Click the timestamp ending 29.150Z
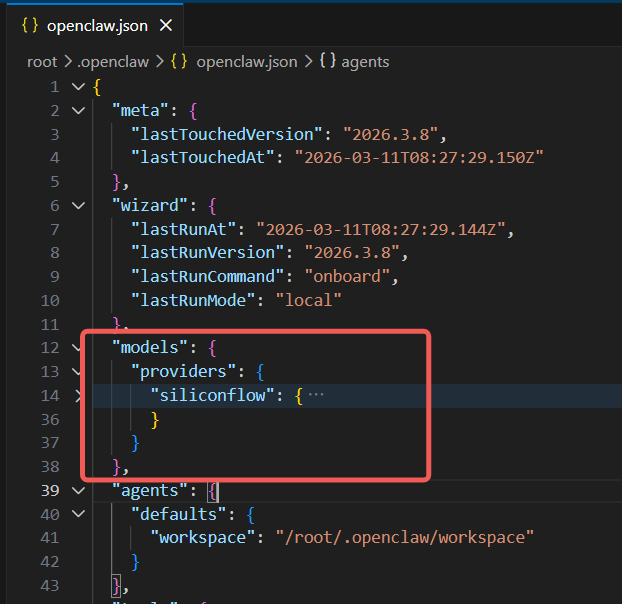The height and width of the screenshot is (604, 622). (419, 158)
